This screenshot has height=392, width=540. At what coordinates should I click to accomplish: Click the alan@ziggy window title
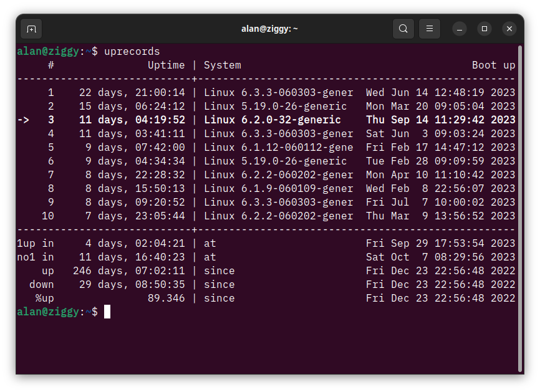coord(269,29)
